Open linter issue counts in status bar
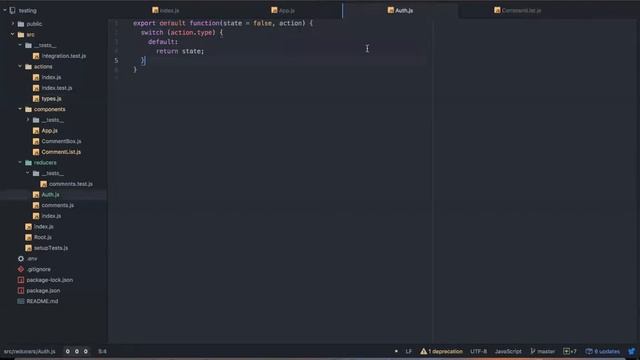Viewport: 640px width, 360px height. (x=76, y=351)
